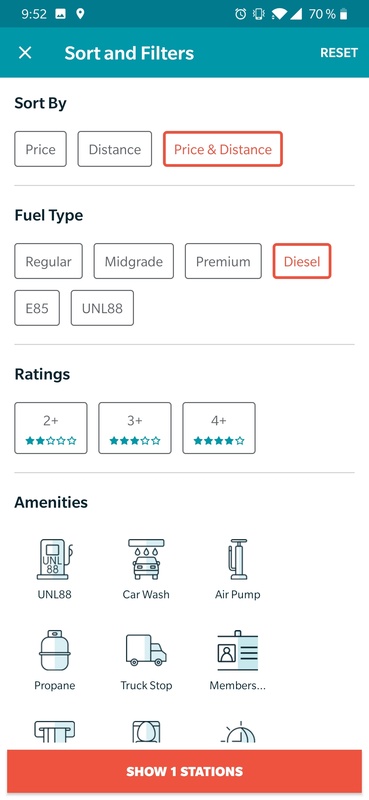
Task: Select the Truck Stop amenity icon
Action: (x=146, y=650)
